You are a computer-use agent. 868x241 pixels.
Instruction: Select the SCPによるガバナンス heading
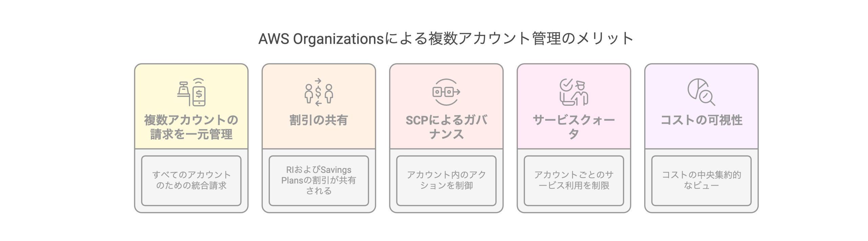(x=446, y=127)
